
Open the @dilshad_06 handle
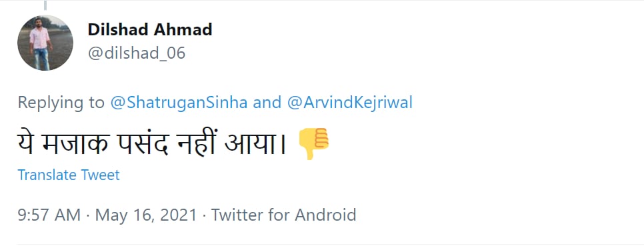137,53
